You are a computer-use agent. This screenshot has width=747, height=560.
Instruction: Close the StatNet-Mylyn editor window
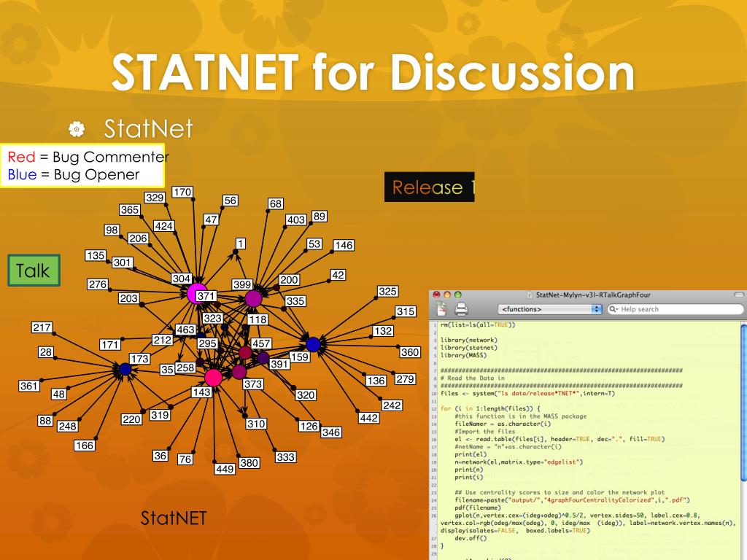[436, 295]
